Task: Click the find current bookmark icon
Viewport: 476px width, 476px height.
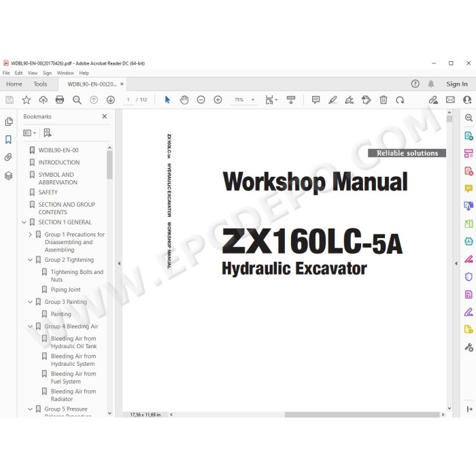Action: (x=48, y=133)
